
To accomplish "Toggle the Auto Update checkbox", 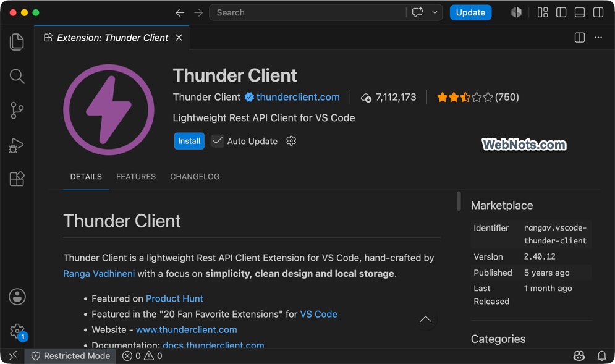I will point(218,141).
